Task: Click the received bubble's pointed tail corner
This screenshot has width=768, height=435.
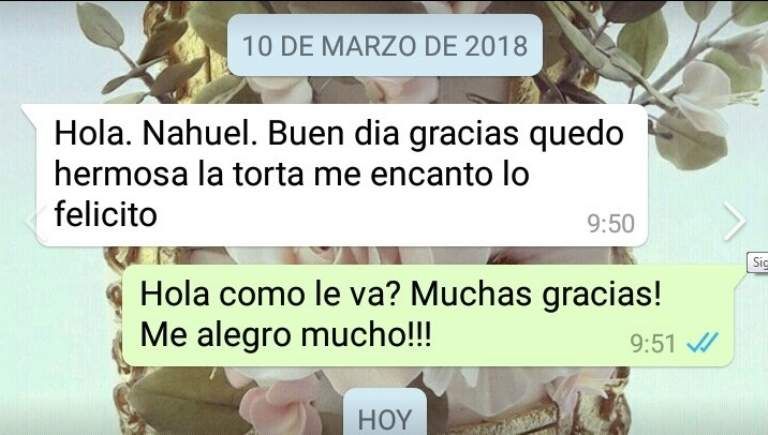Action: click(28, 111)
